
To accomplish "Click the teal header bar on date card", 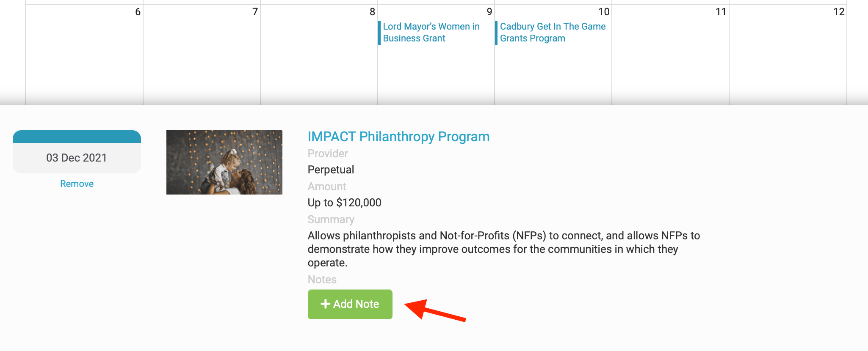I will [77, 137].
